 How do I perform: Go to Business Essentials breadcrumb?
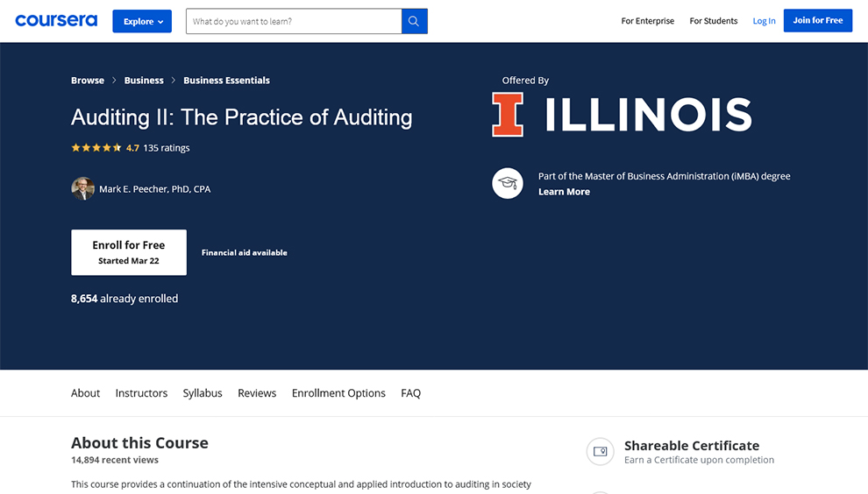[226, 81]
